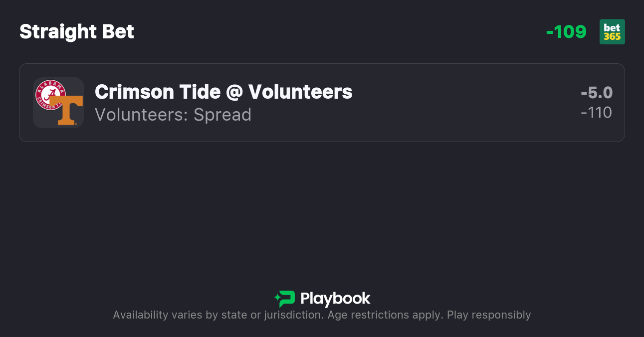Click the Playbook wordmark at bottom
The image size is (644, 337).
click(x=335, y=299)
